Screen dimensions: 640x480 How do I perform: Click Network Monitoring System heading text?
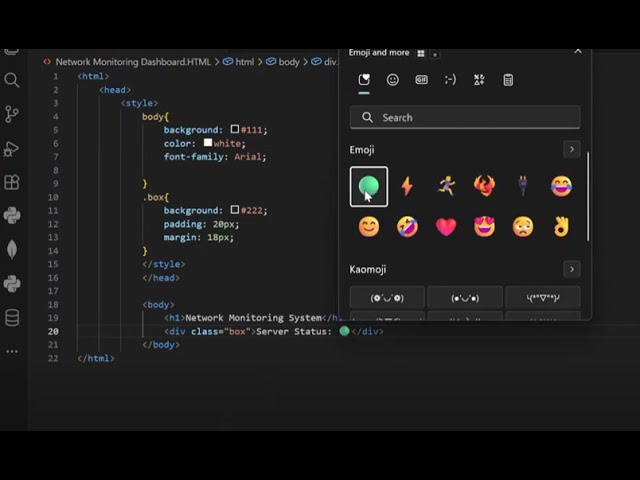point(253,318)
